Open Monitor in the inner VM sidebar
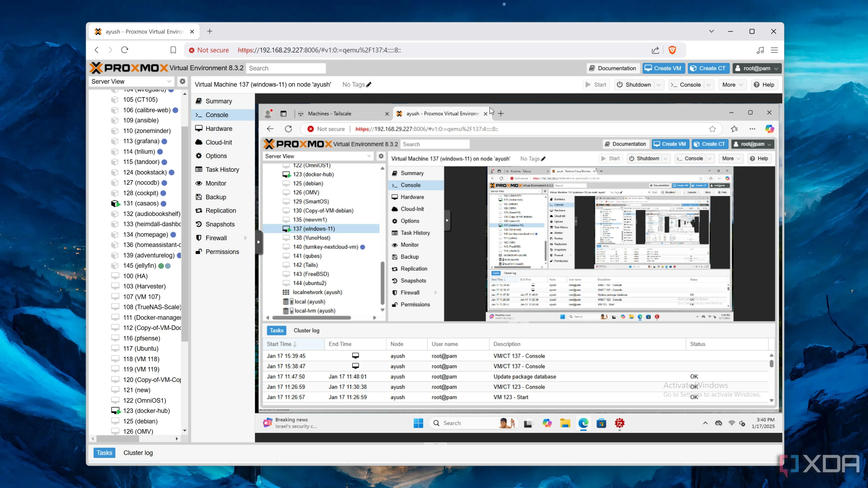 [x=416, y=245]
